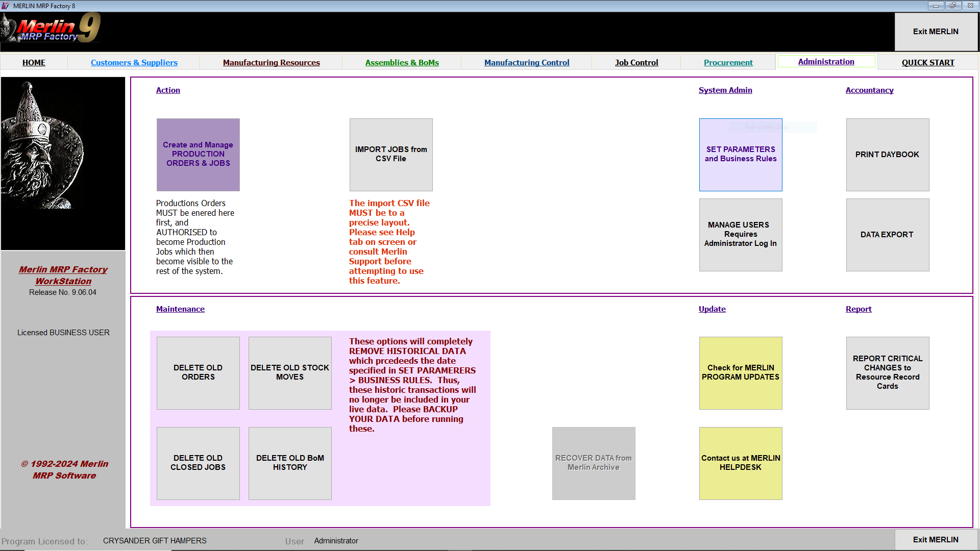Open REPORT CRITICAL CHANGES to Resource Record Cards
Image resolution: width=980 pixels, height=551 pixels.
[x=887, y=372]
